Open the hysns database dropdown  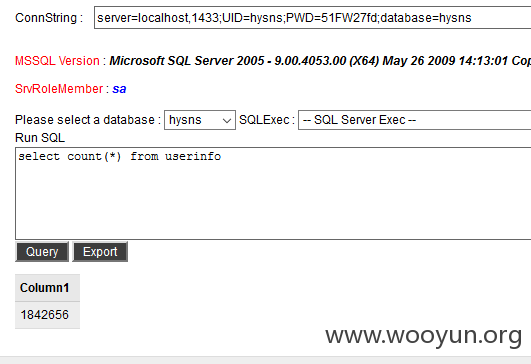200,120
